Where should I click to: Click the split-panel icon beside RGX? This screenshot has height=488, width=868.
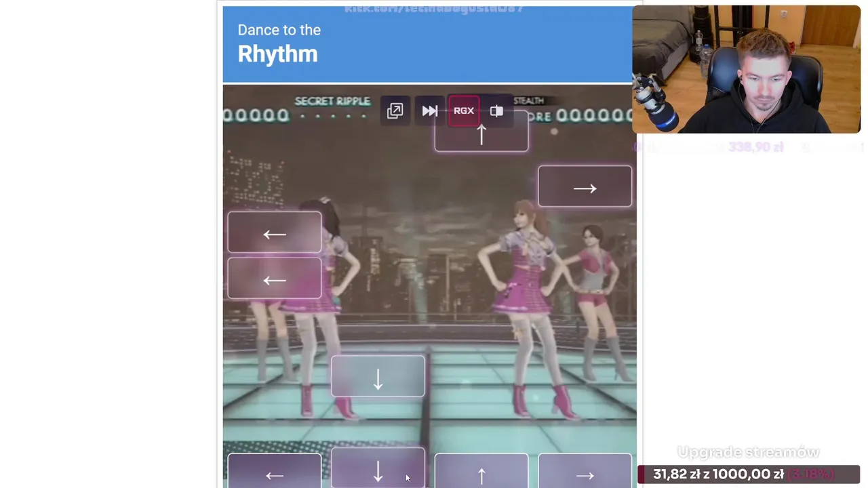pos(496,110)
